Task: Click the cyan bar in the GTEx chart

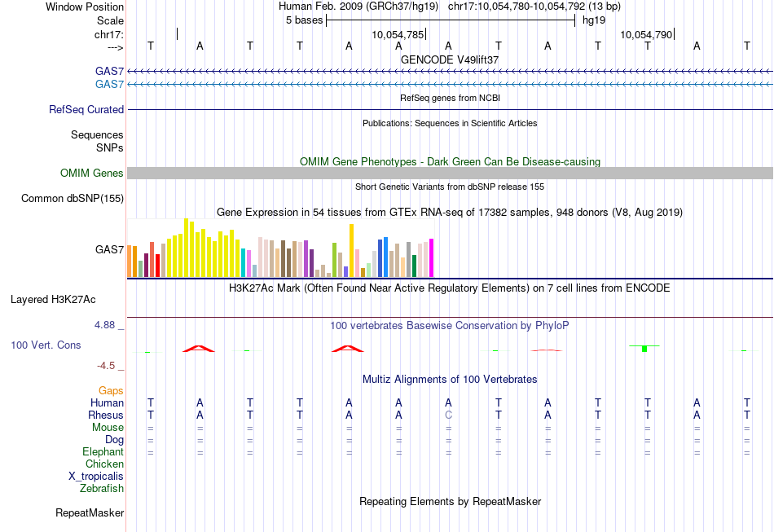Action: (243, 263)
